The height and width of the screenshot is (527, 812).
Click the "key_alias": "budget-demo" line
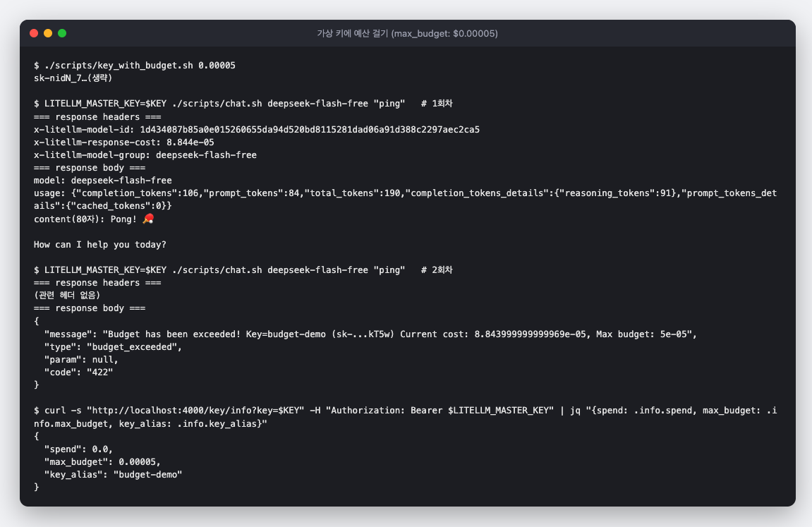coord(113,475)
